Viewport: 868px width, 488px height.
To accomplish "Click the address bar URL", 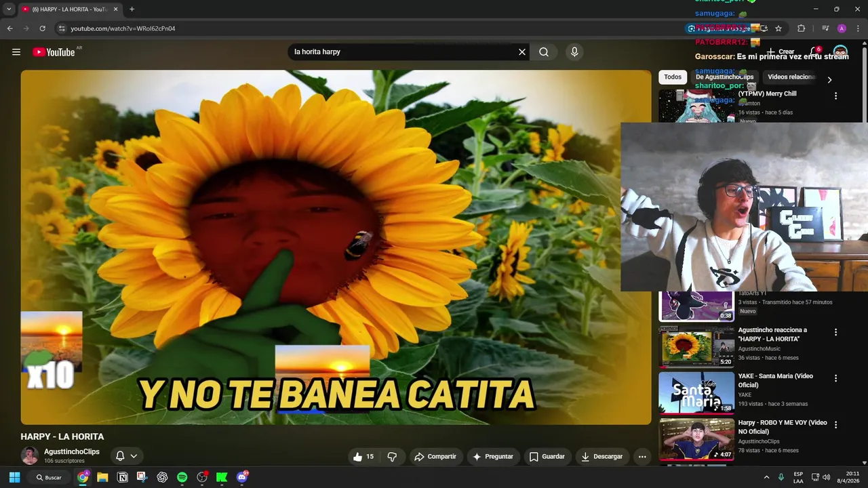I will pyautogui.click(x=123, y=28).
